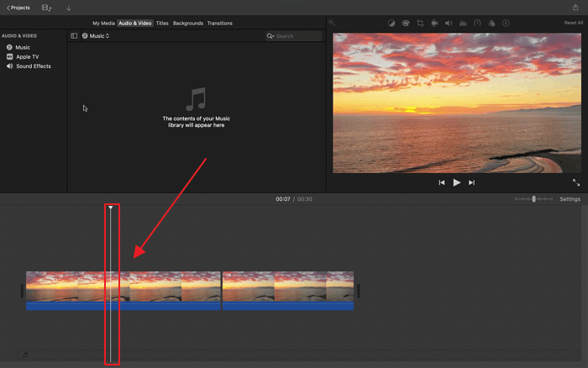This screenshot has height=368, width=588.
Task: Switch to the Transitions tab
Action: (219, 24)
